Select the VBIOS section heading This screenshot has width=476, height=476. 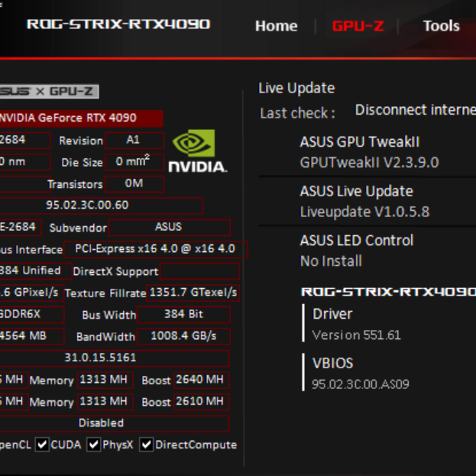point(333,363)
